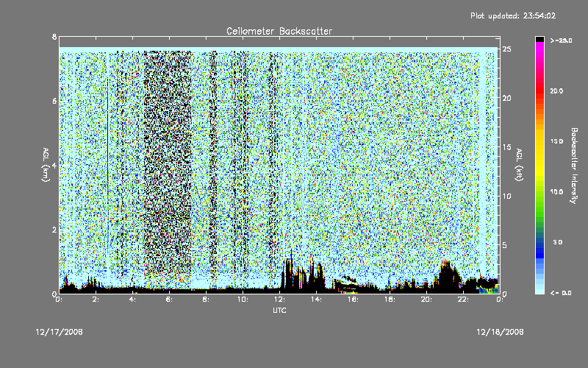Click the 5 kft tick label on right axis
588x368 pixels.
coord(505,245)
